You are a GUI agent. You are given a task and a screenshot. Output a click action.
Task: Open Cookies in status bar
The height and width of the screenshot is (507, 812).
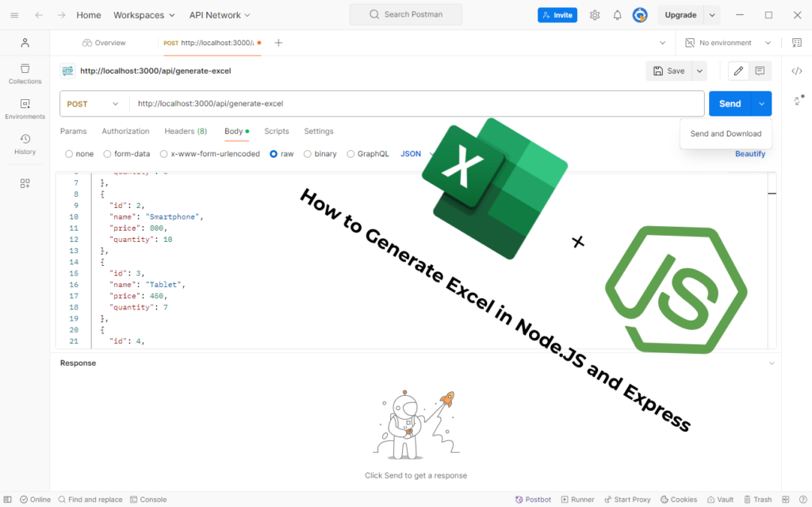pos(679,499)
